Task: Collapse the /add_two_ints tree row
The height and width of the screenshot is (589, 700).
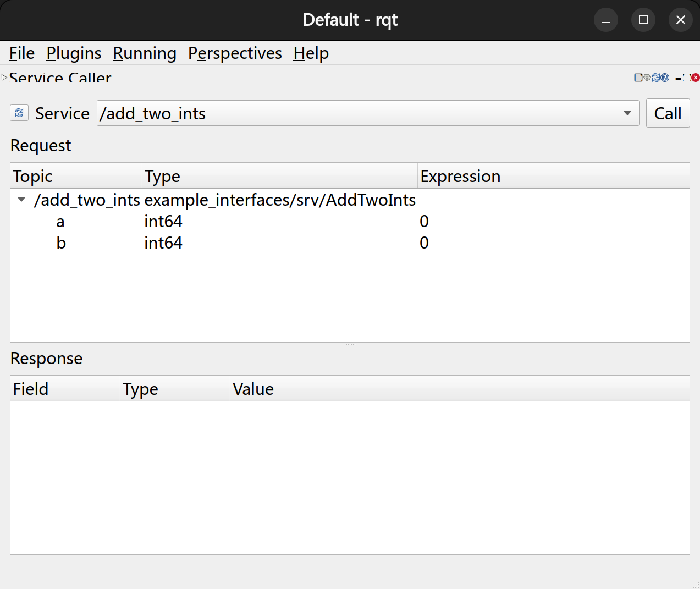Action: (21, 200)
